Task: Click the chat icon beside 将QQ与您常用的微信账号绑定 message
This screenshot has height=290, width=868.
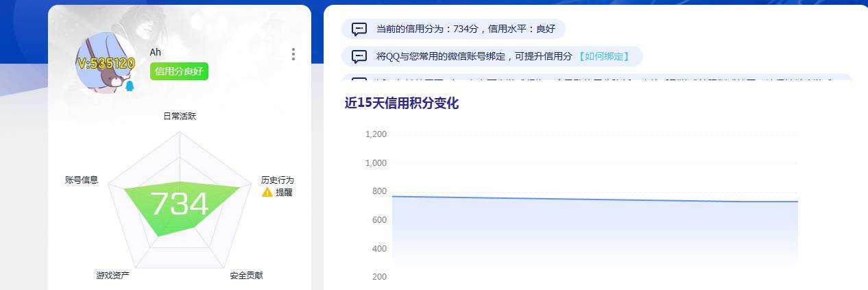Action: [x=359, y=56]
